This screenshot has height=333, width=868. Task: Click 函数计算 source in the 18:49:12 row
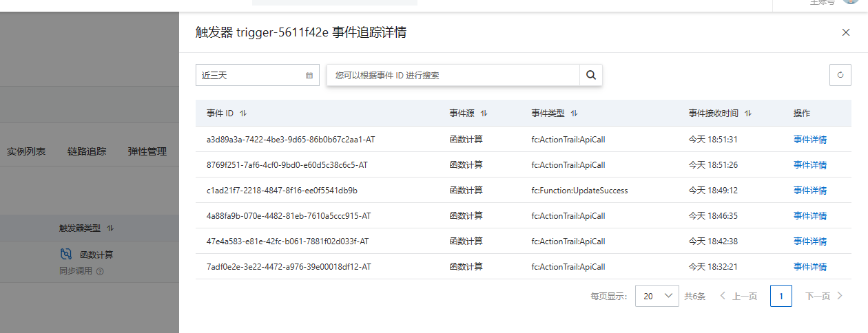[466, 190]
